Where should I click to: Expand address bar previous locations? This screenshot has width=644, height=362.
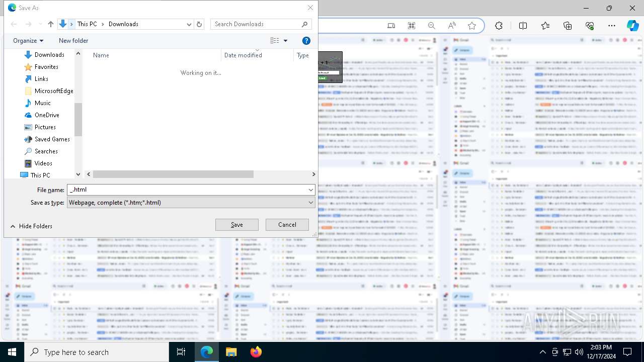point(189,24)
